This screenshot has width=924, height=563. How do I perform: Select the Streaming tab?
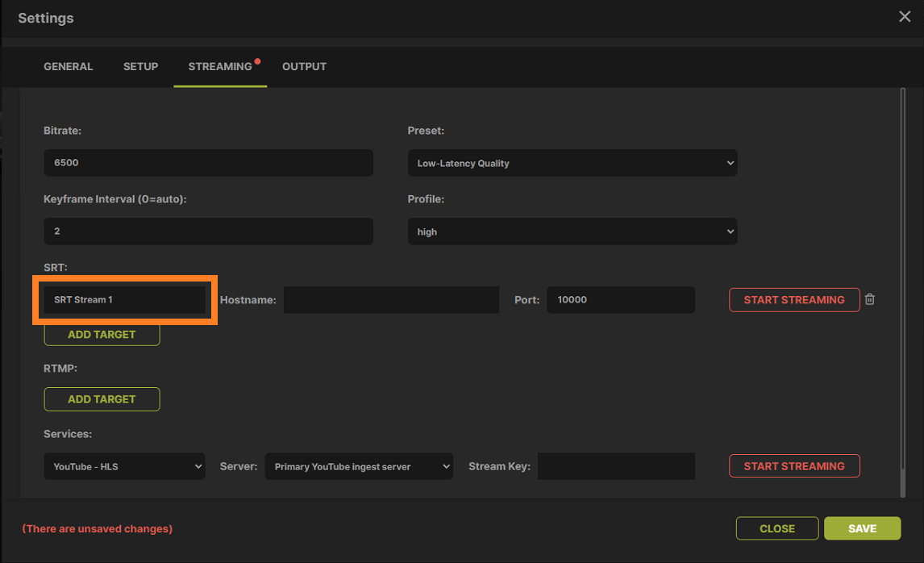coord(220,67)
